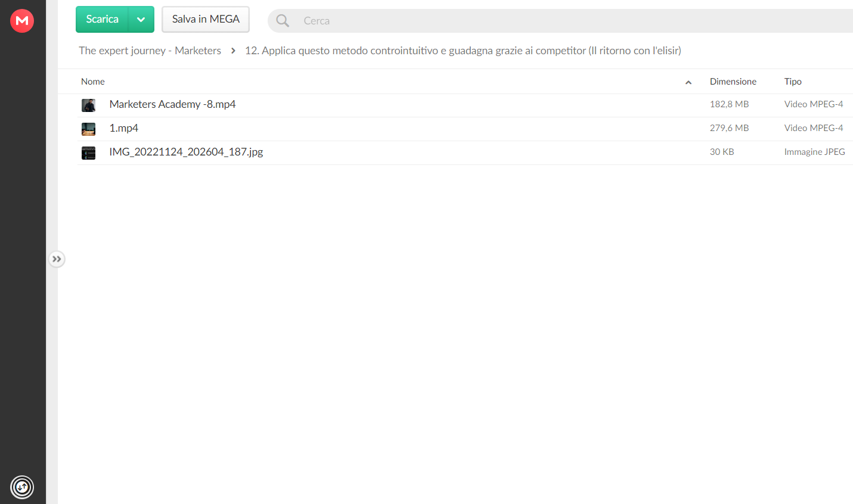Image resolution: width=853 pixels, height=504 pixels.
Task: Select the 1.mp4 file name
Action: click(124, 128)
